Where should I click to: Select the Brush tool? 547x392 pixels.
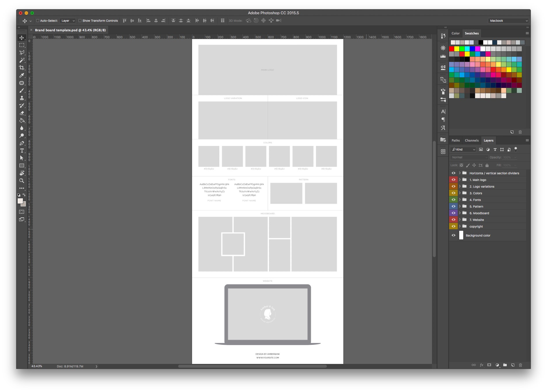22,91
